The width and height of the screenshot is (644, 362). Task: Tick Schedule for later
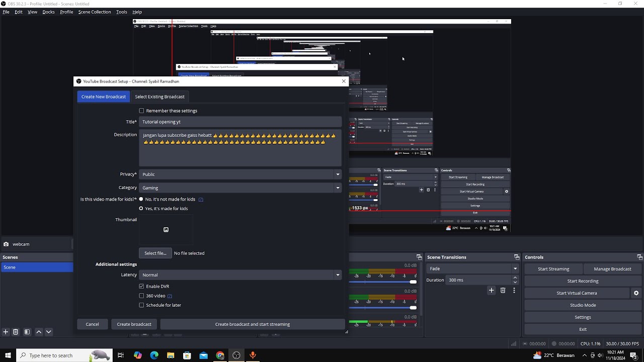tap(141, 305)
